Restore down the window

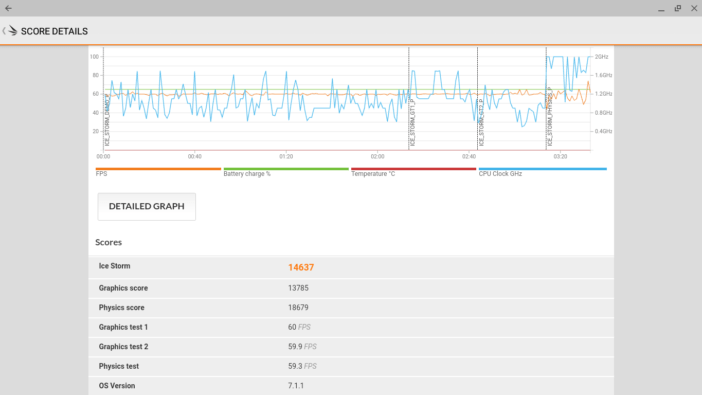[678, 8]
